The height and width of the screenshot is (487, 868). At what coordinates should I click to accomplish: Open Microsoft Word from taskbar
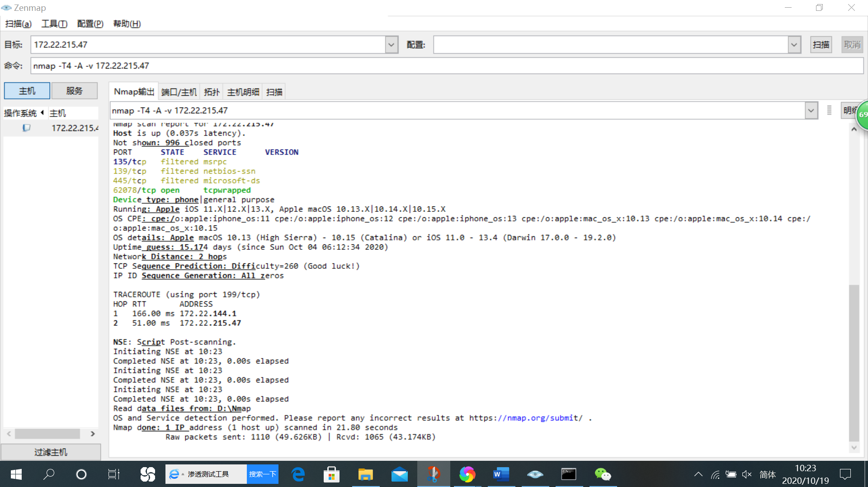click(501, 474)
